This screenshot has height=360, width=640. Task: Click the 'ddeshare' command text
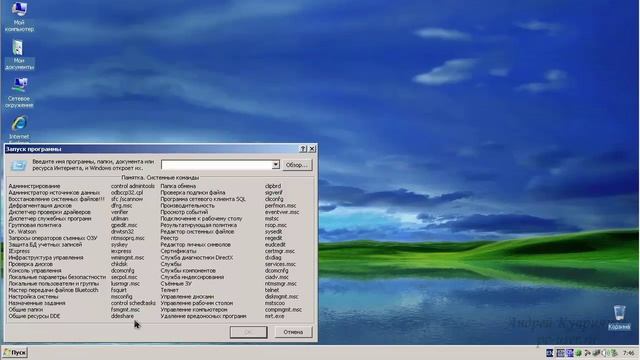(x=122, y=316)
